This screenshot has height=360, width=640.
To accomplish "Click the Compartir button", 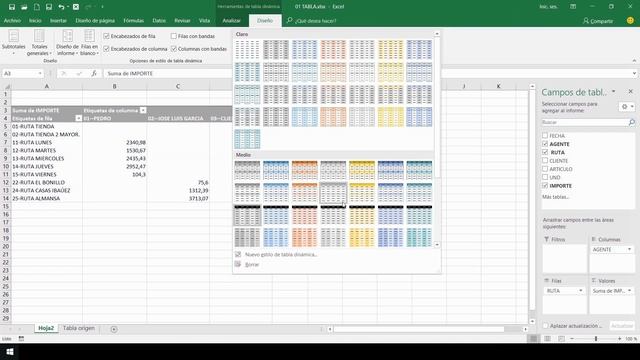I will pos(598,21).
